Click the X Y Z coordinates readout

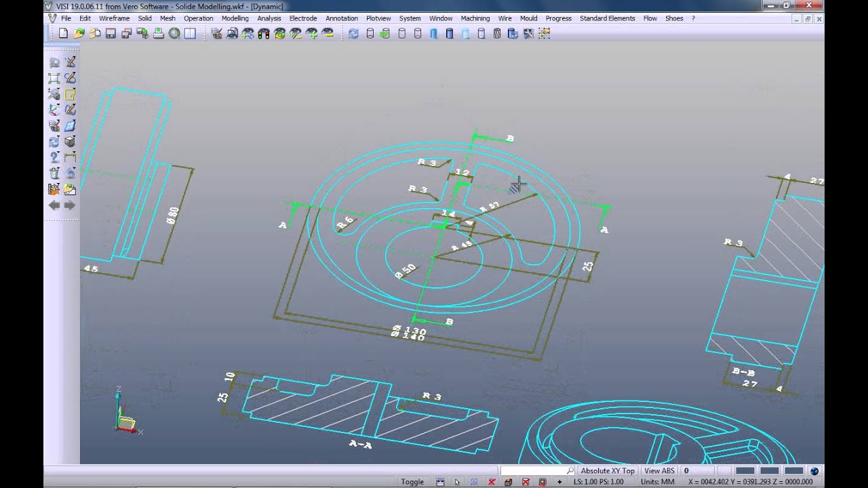(750, 482)
